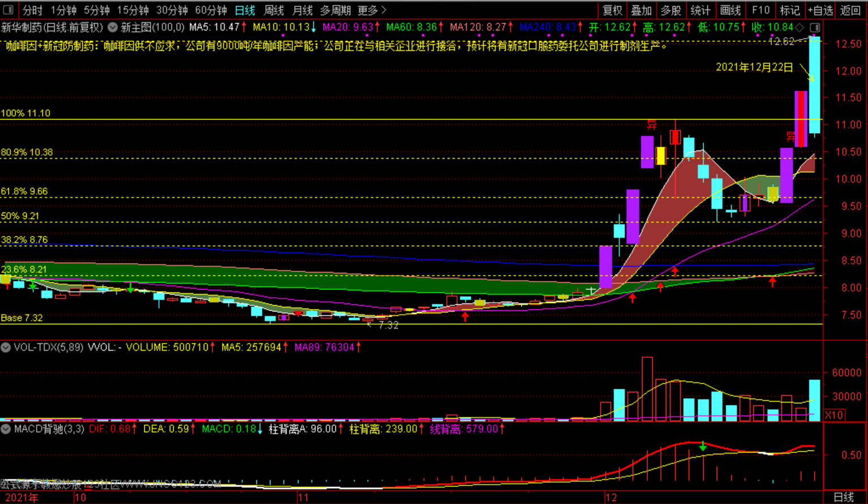This screenshot has width=868, height=504.
Task: Add stock via +自选 button
Action: coord(820,10)
